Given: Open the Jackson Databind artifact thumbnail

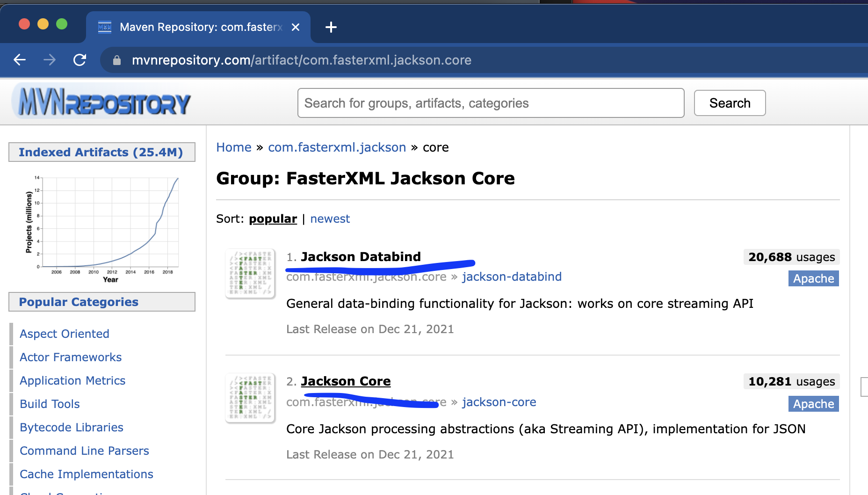Looking at the screenshot, I should click(250, 274).
